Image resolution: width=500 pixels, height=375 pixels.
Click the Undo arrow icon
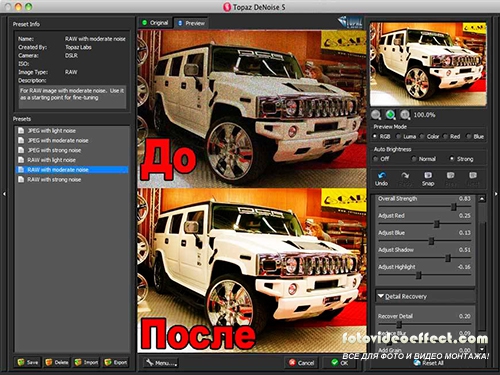[x=381, y=175]
